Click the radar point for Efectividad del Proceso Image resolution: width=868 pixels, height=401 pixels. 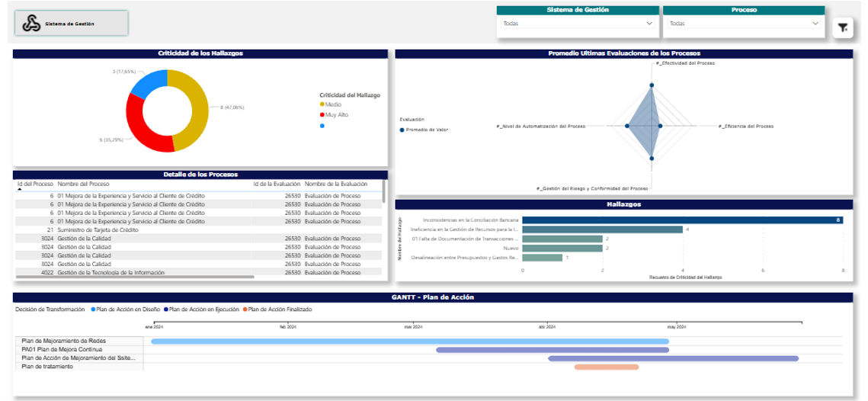tap(652, 85)
